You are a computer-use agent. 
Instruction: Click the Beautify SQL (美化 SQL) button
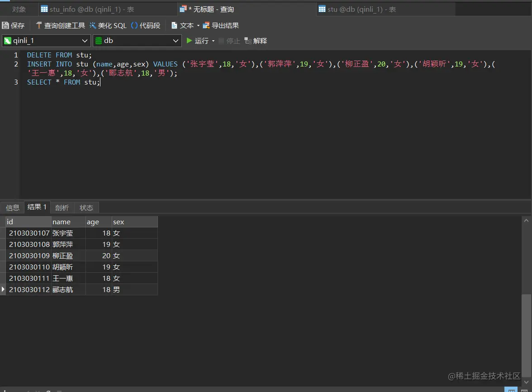click(x=108, y=25)
